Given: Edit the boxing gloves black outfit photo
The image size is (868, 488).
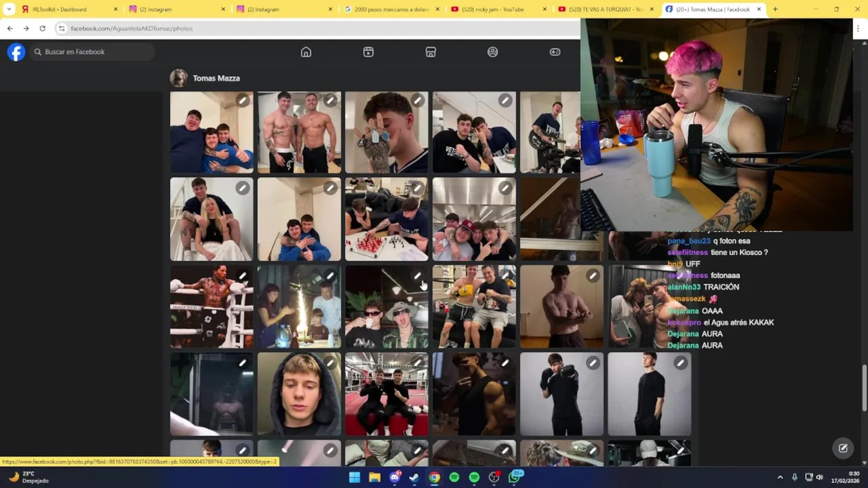Looking at the screenshot, I should 593,363.
